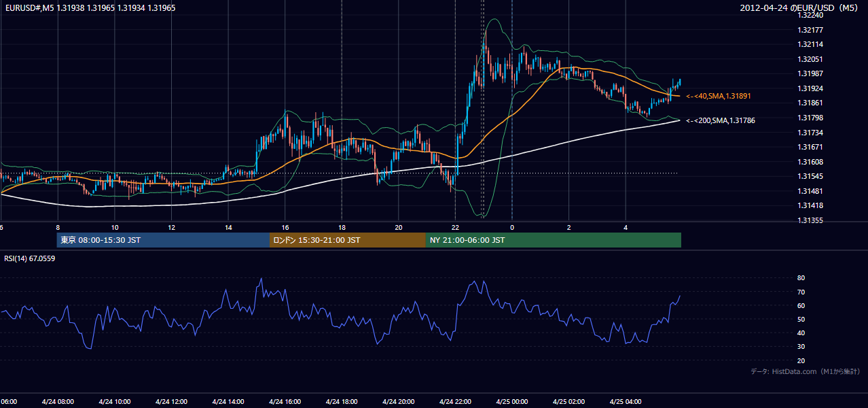Click the 200 SMA 1.31786 label
This screenshot has width=868, height=408.
[x=721, y=120]
